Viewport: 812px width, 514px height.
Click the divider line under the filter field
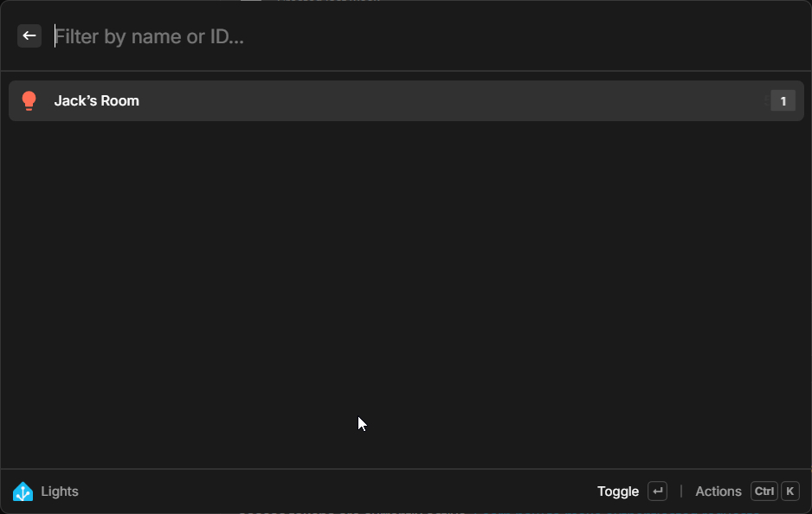point(406,70)
